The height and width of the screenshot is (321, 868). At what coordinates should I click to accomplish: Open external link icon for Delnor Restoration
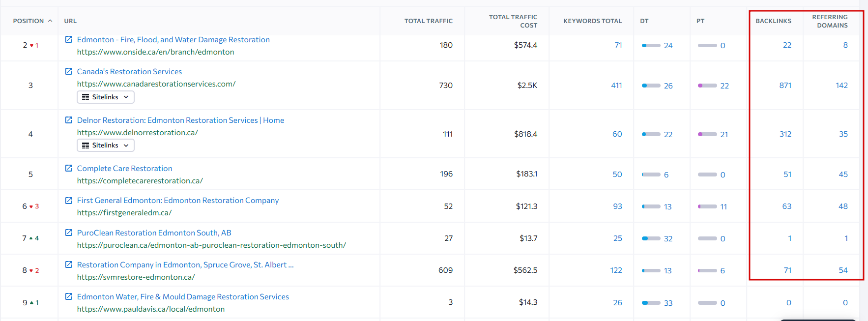point(69,120)
